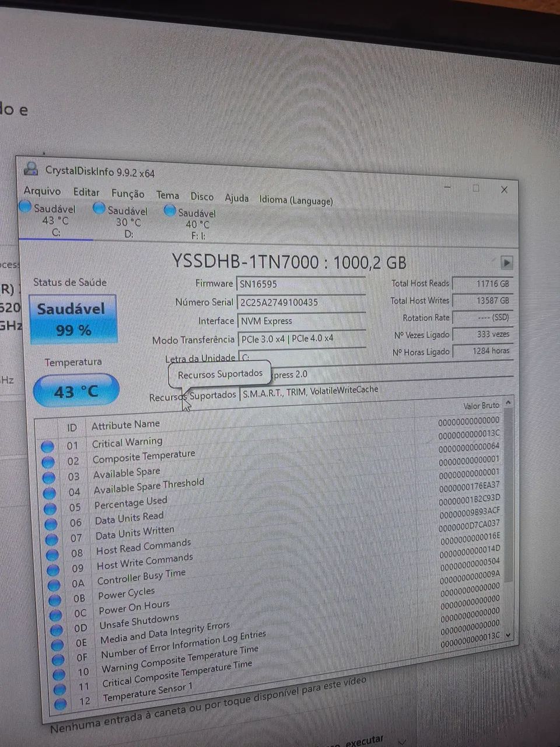Viewport: 560px width, 747px height.
Task: Click the disk title YSSDHB-1TN7000 : 1000,2 GB
Action: point(289,261)
